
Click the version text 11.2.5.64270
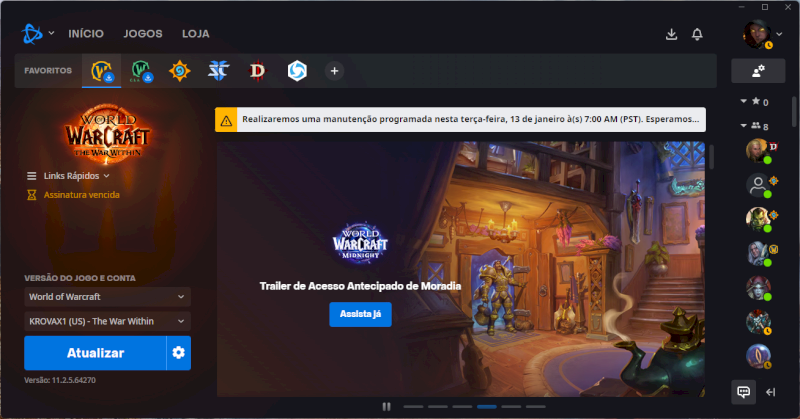pyautogui.click(x=60, y=380)
